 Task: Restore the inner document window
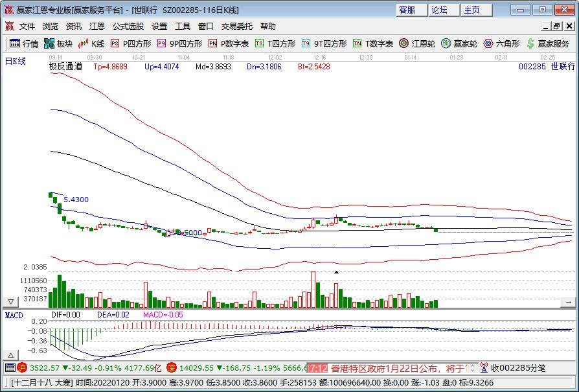556,26
